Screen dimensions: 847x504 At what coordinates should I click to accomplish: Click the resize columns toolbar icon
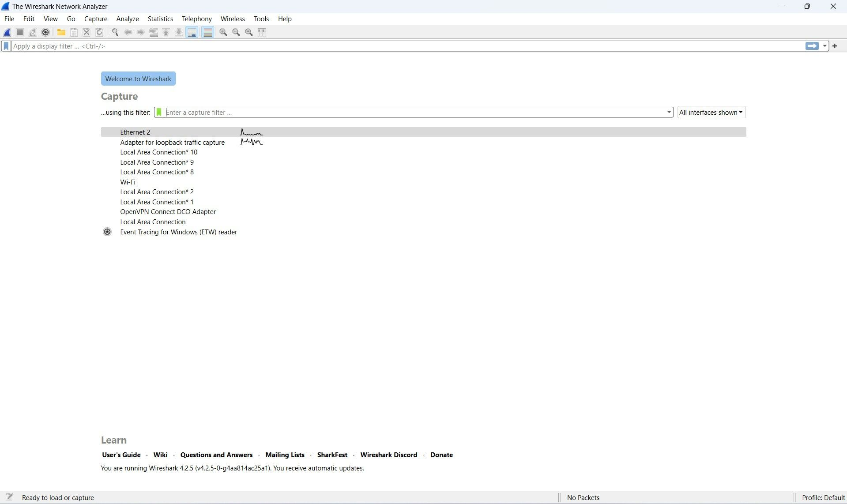262,32
